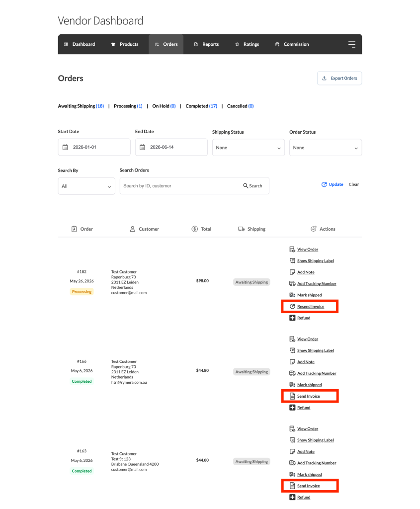Image resolution: width=420 pixels, height=509 pixels.
Task: Click View Order icon for order #163
Action: coord(292,429)
